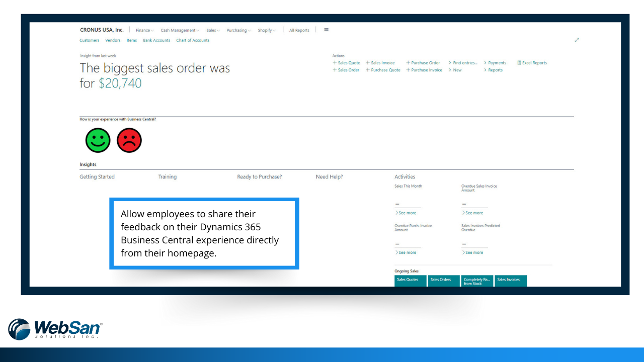Click the Ongoing Sales heading
Viewport: 644px width, 362px height.
(x=407, y=271)
